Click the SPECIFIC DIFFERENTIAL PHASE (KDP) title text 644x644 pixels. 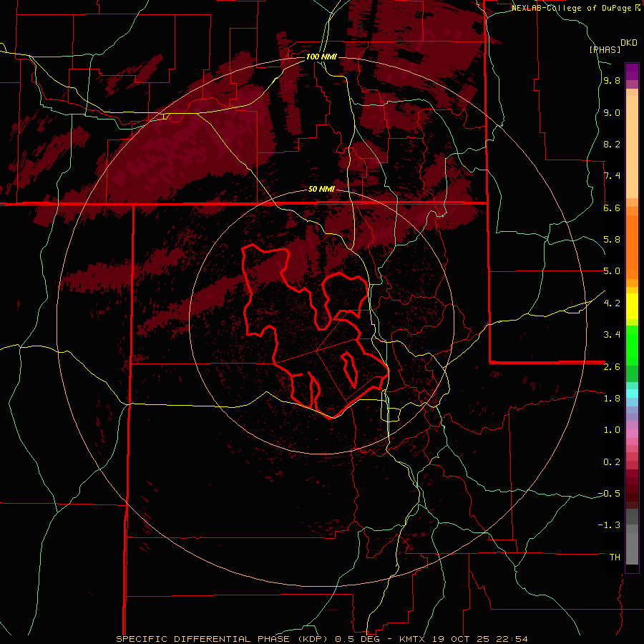pos(224,639)
